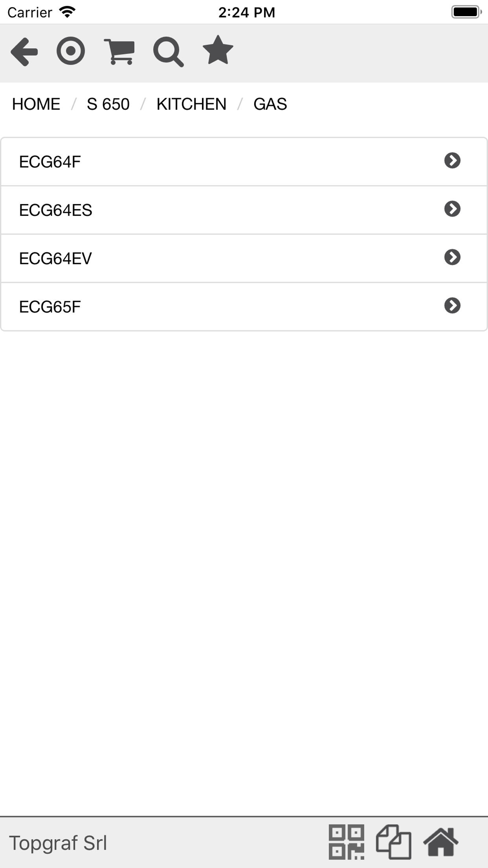Screen dimensions: 488x868
Task: Launch the QR code scanner
Action: point(346,842)
